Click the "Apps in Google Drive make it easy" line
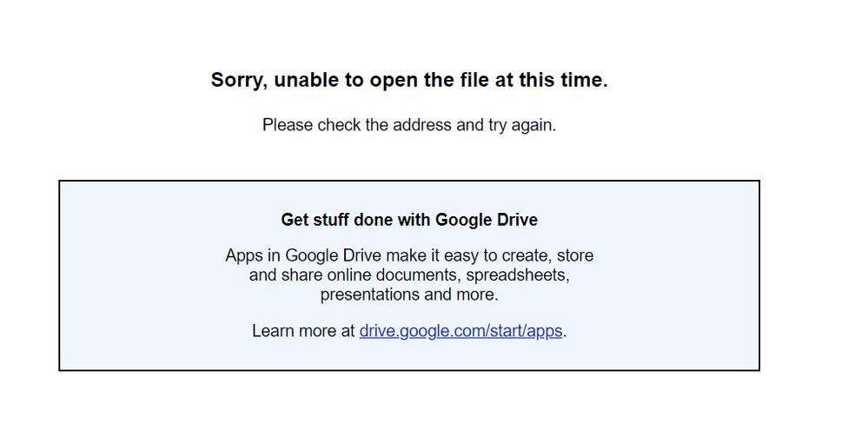 pyautogui.click(x=409, y=256)
